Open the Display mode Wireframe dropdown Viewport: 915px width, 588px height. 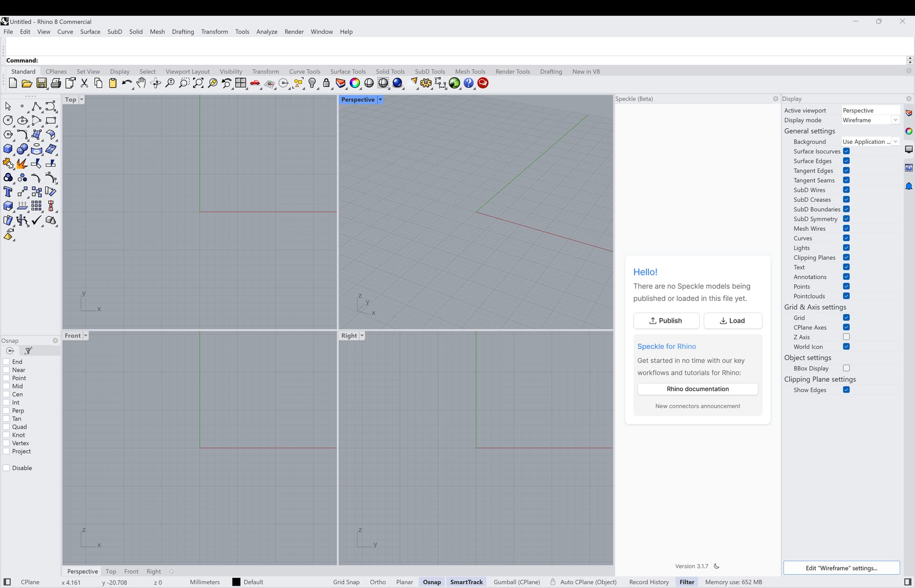tap(871, 120)
